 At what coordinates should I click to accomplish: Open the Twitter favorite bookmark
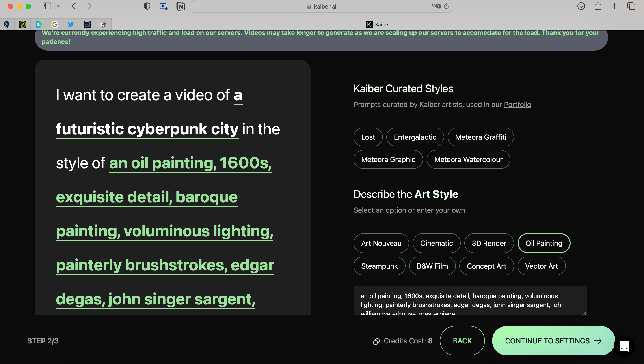pyautogui.click(x=71, y=24)
